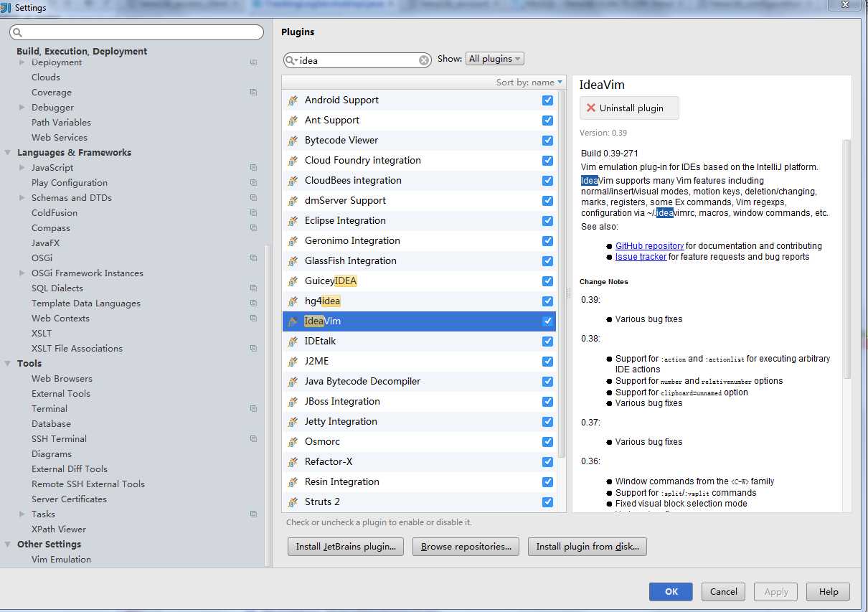Screen dimensions: 868x612
Task: Click the red X icon on Uninstall plugin
Action: click(591, 108)
